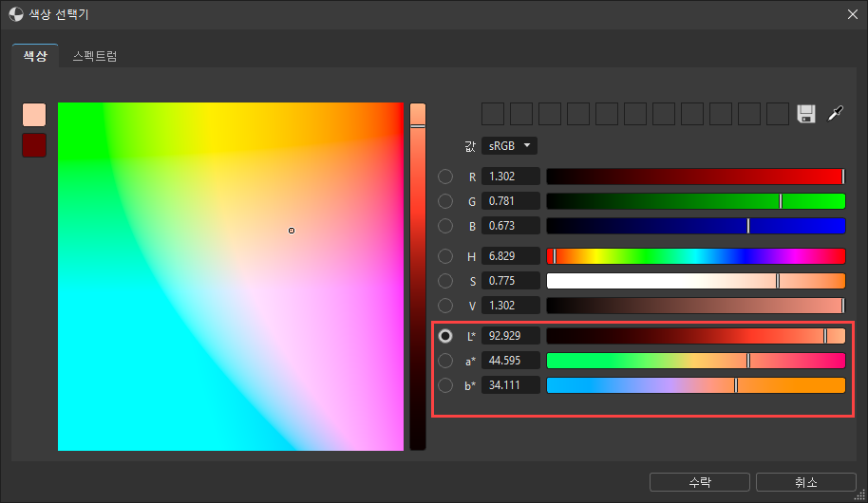Click the b* value field 34.111

(510, 385)
